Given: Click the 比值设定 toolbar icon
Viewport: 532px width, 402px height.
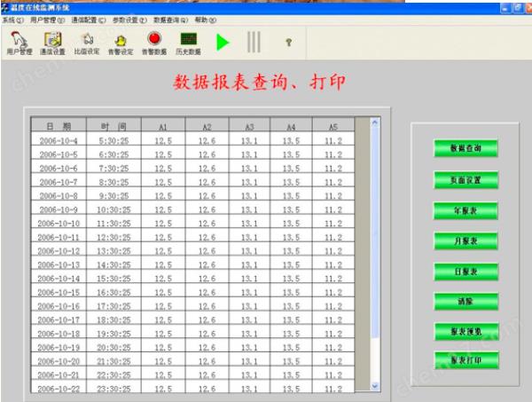Looking at the screenshot, I should pyautogui.click(x=87, y=41).
